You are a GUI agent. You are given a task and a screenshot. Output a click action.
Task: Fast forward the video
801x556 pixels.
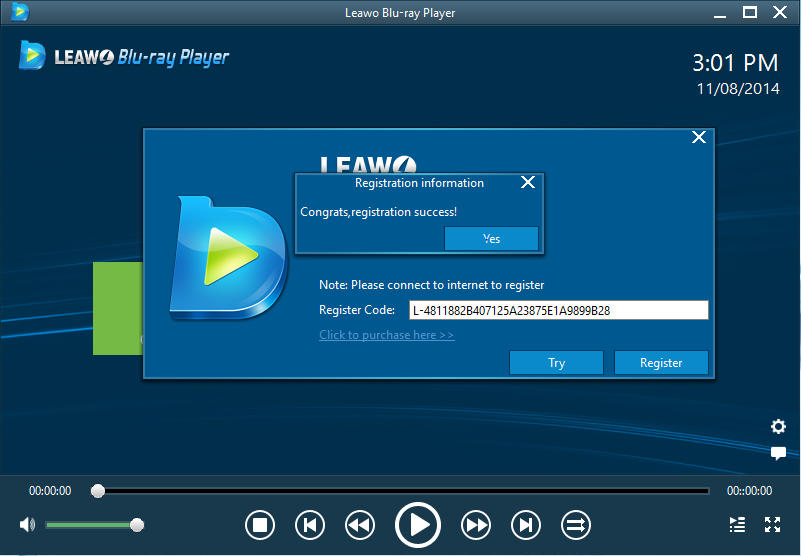tap(476, 525)
